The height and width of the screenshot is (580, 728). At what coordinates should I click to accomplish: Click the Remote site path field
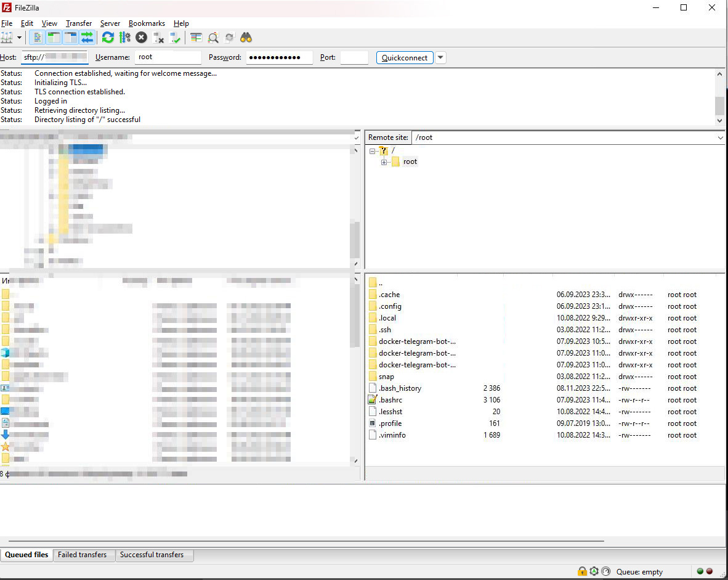pyautogui.click(x=564, y=137)
